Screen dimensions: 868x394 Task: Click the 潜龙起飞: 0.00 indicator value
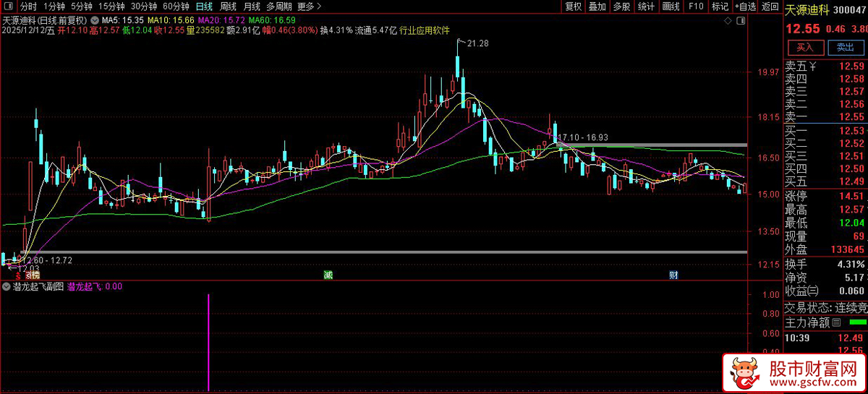tap(95, 286)
